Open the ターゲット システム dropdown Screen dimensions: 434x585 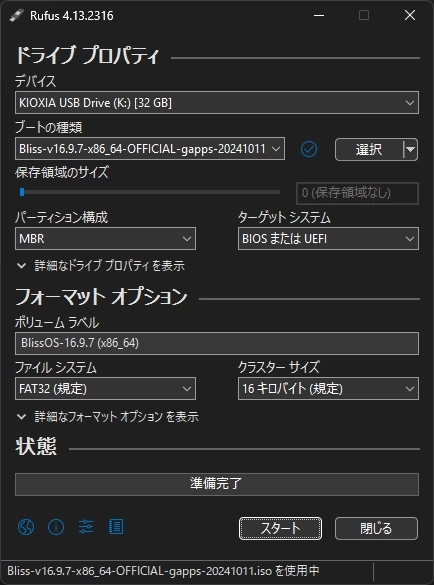[x=328, y=238]
